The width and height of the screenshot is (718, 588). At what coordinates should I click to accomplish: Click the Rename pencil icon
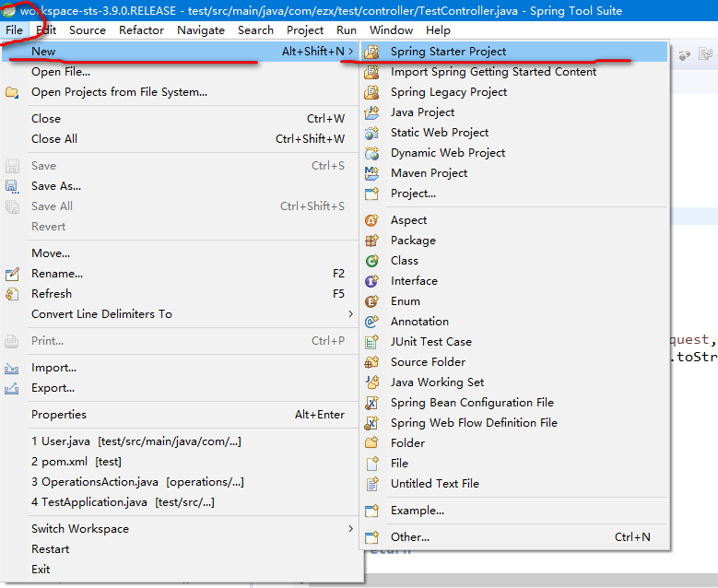12,274
